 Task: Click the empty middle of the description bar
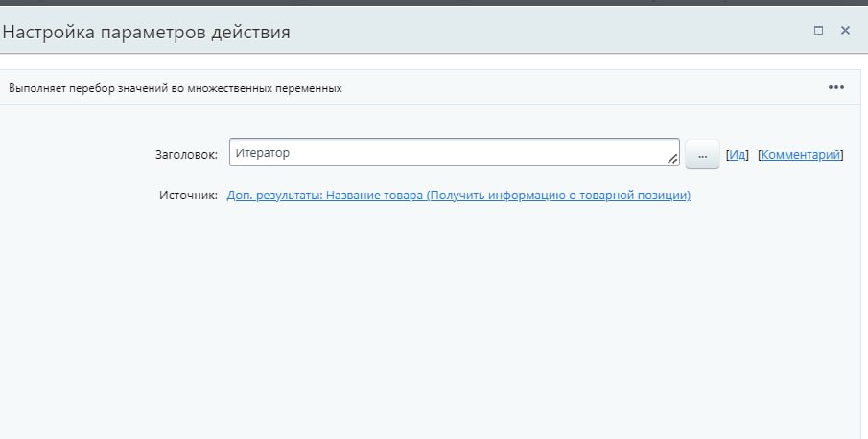click(575, 88)
